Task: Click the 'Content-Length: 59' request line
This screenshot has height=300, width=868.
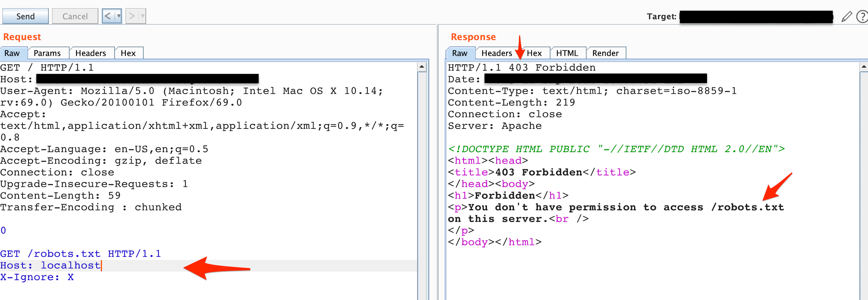Action: 60,196
